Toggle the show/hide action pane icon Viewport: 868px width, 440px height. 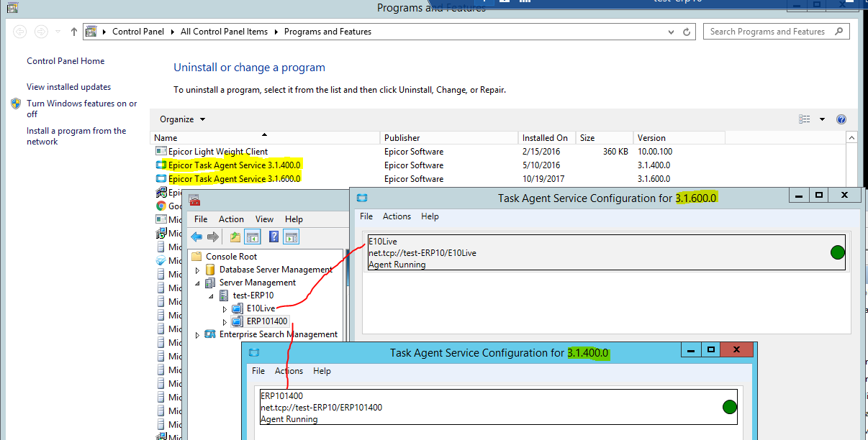(291, 237)
